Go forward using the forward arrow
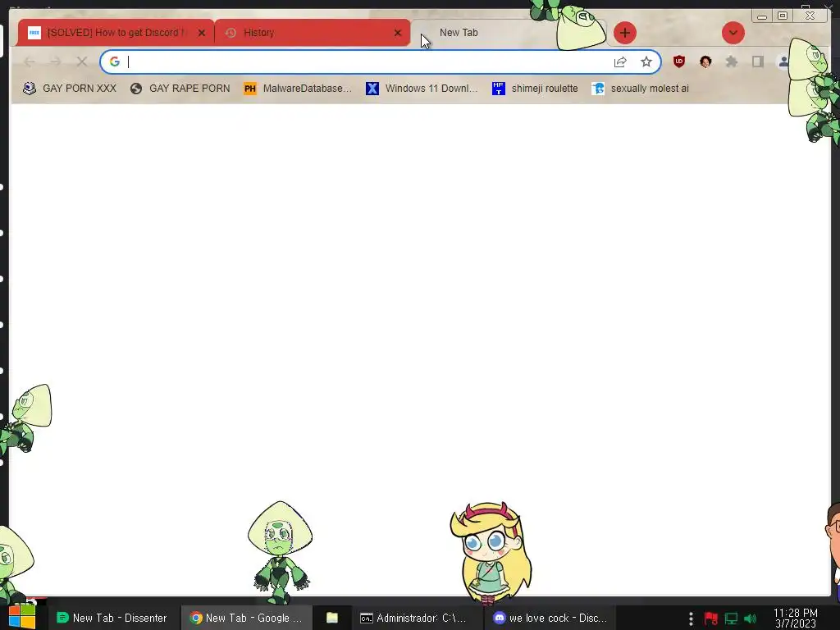840x630 pixels. pos(55,62)
